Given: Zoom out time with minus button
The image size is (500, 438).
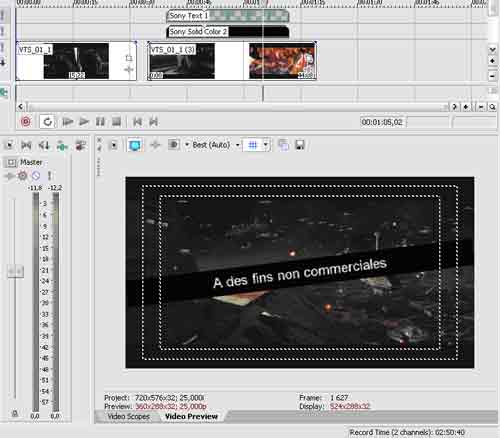Looking at the screenshot, I should (x=481, y=107).
